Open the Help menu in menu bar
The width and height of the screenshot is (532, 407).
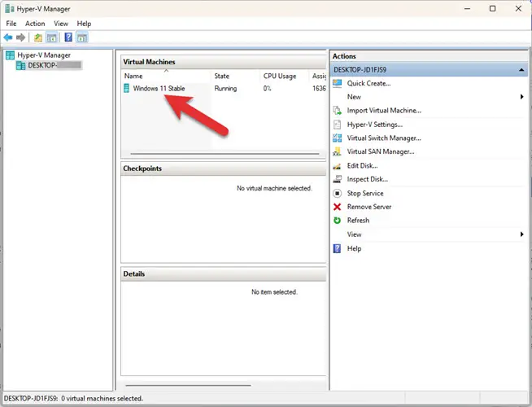tap(84, 24)
